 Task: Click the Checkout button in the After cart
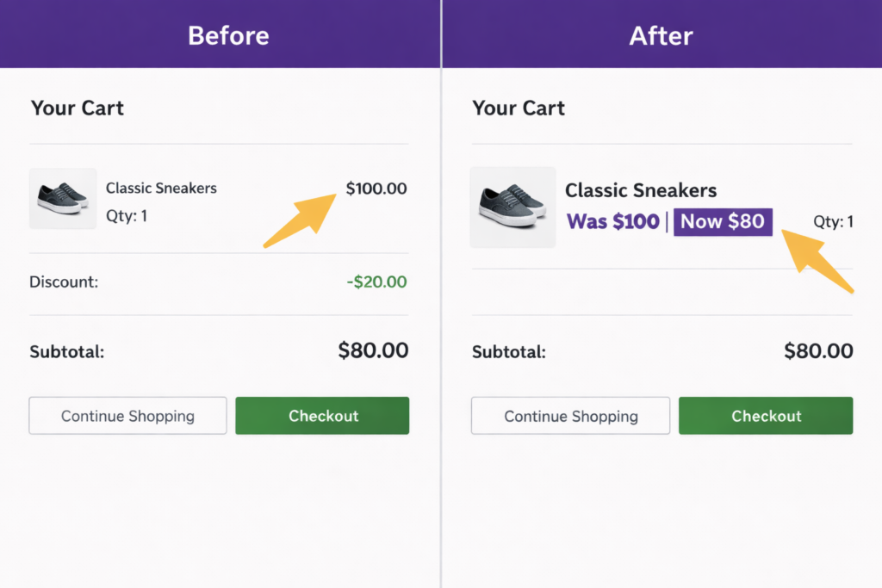(766, 416)
